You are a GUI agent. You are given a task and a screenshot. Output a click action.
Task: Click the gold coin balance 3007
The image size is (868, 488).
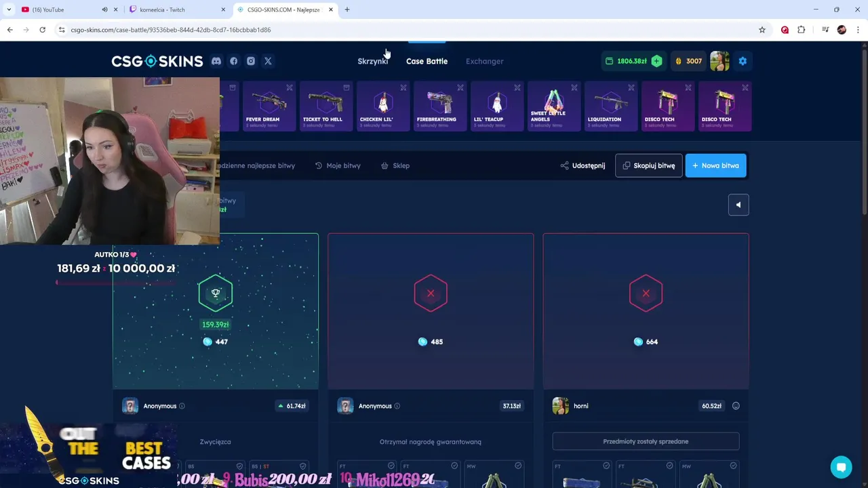point(688,61)
